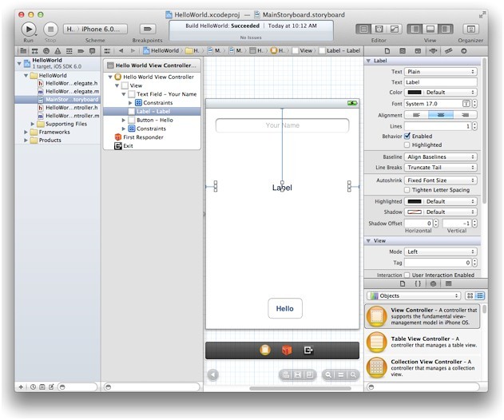This screenshot has width=504, height=420.
Task: Enable Tighten Letter Spacing
Action: (407, 190)
